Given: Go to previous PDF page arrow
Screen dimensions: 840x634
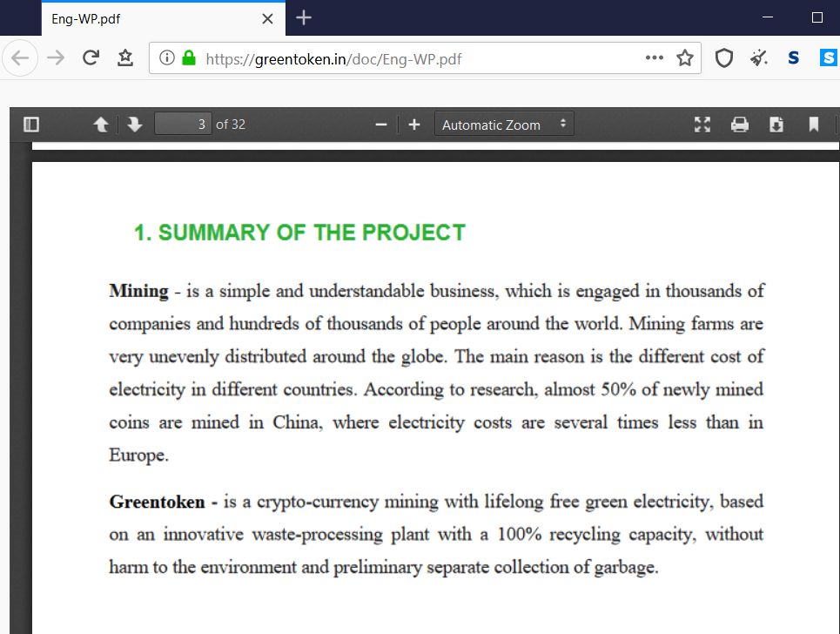Looking at the screenshot, I should [x=101, y=125].
